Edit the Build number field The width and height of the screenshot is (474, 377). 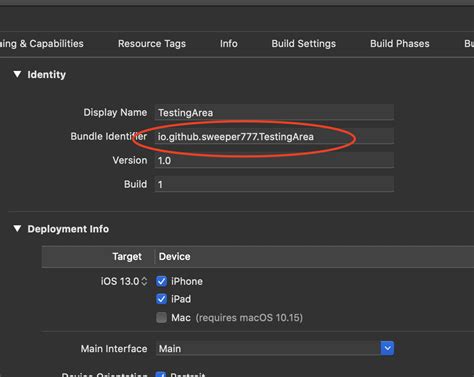point(274,184)
